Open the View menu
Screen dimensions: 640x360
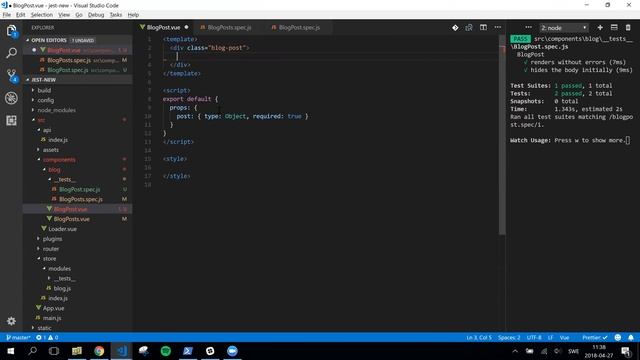(x=64, y=15)
